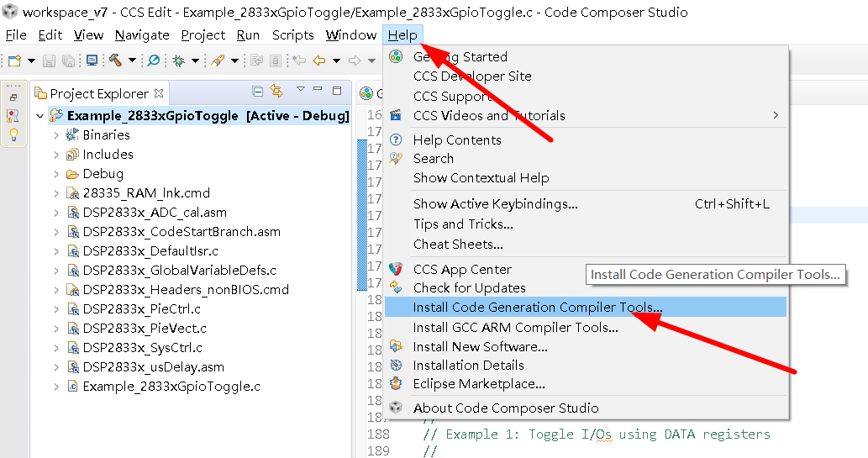This screenshot has height=458, width=868.
Task: Open the Debug bug dropdown arrow
Action: (195, 61)
